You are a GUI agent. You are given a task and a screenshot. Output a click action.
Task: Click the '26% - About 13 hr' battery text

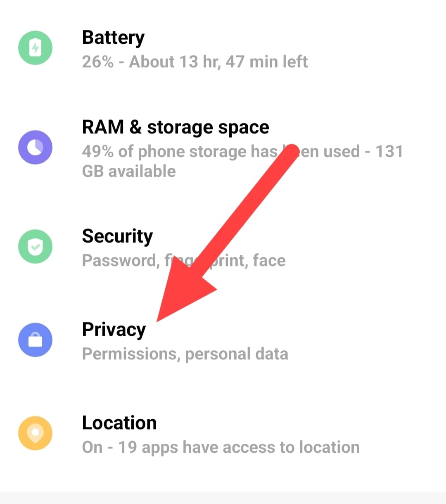pyautogui.click(x=195, y=62)
